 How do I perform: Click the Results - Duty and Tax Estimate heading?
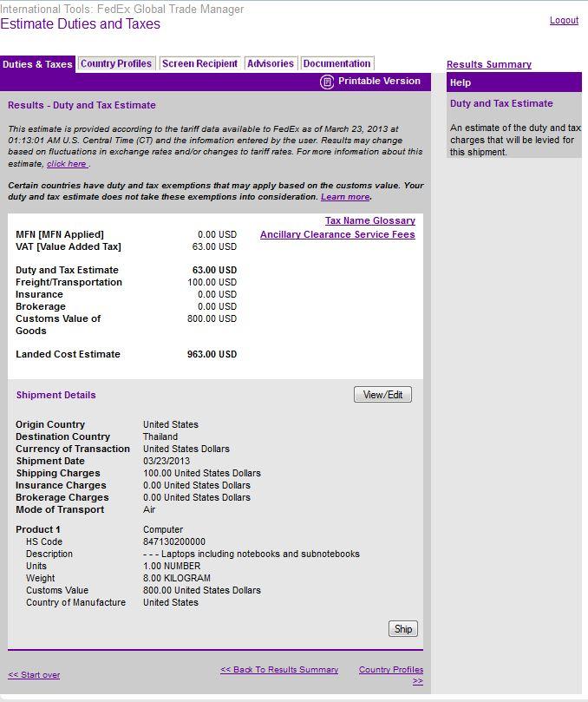[82, 105]
